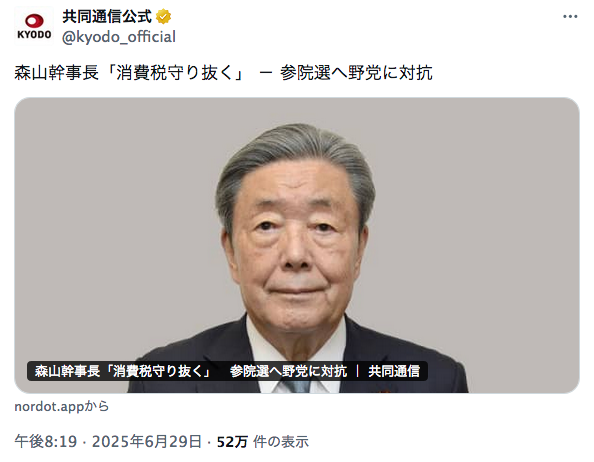The height and width of the screenshot is (462, 594).
Task: Click the 件の表示 views label
Action: click(281, 442)
